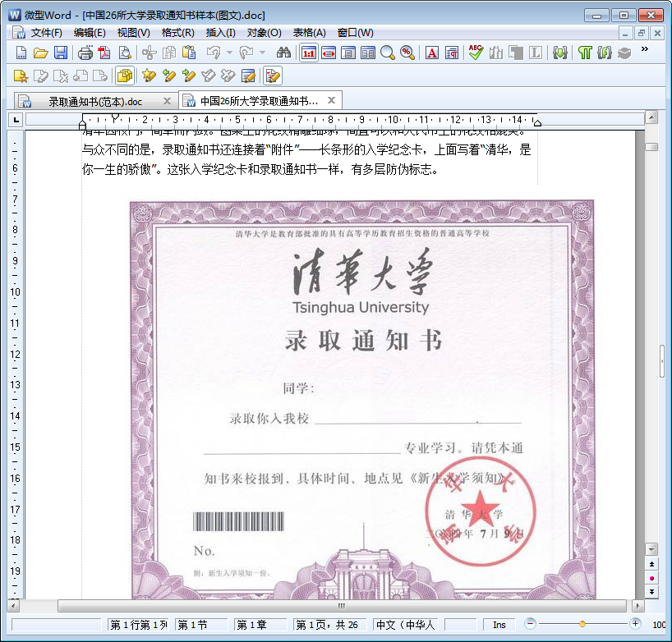Close the 录取通知书(范本).doc tab
The height and width of the screenshot is (642, 672).
click(167, 101)
